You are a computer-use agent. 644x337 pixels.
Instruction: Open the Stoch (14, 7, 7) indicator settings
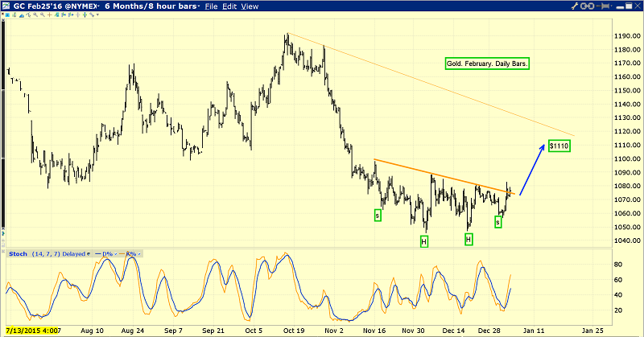(48, 254)
